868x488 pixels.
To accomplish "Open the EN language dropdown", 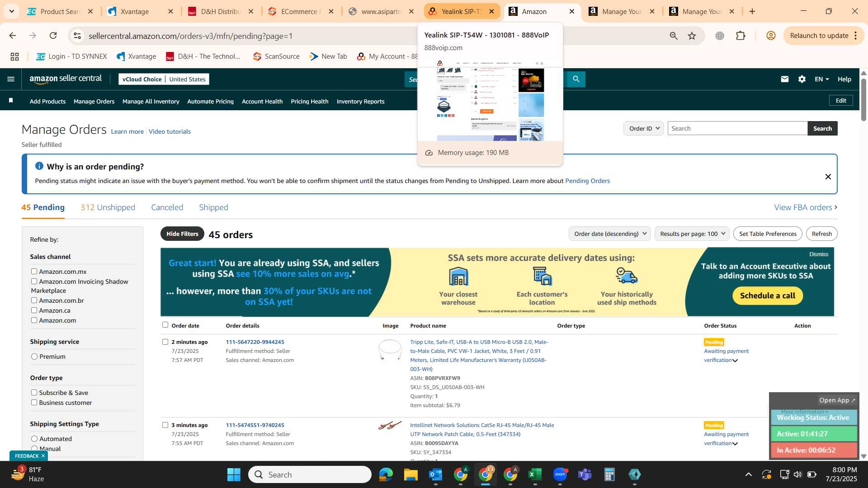I will tap(821, 79).
